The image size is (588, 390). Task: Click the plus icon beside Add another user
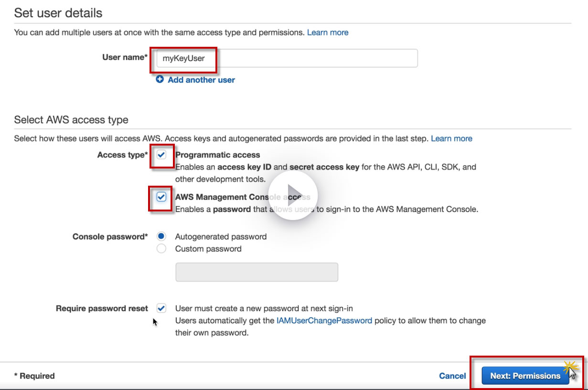click(x=160, y=80)
